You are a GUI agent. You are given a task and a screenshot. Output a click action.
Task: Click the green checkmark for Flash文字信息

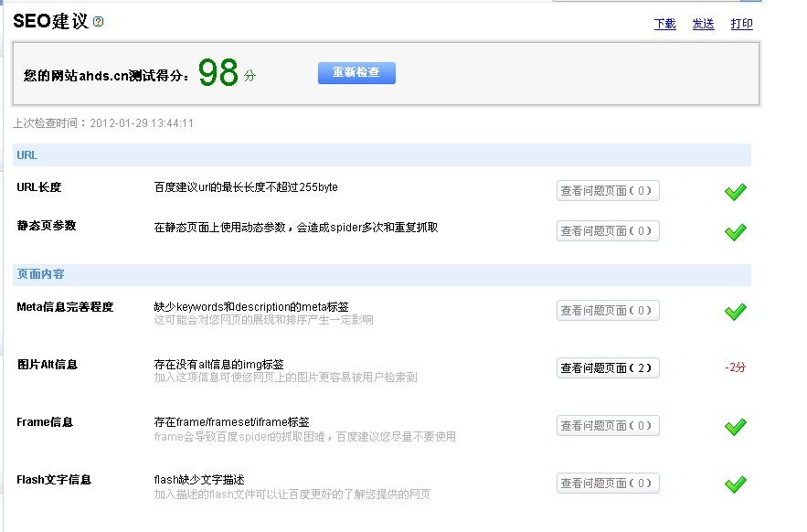(735, 484)
